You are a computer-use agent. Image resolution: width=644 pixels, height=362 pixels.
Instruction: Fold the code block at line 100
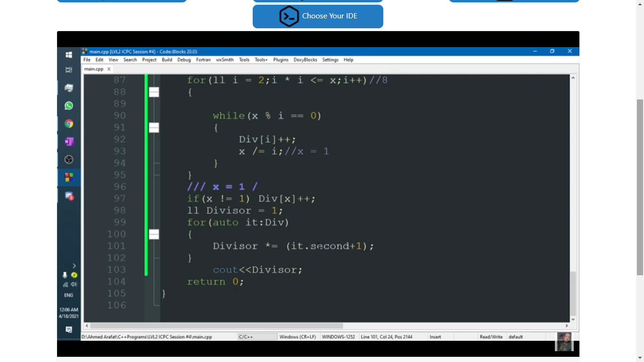click(154, 234)
